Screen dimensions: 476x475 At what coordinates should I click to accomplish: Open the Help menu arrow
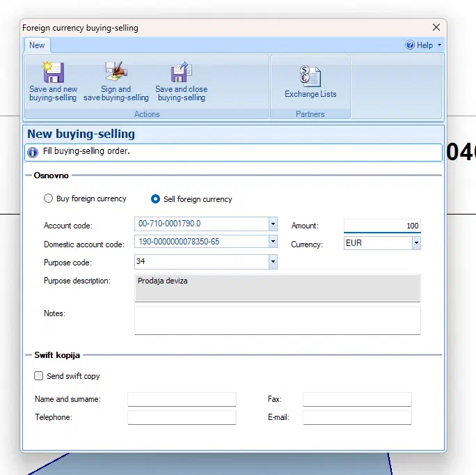(439, 45)
